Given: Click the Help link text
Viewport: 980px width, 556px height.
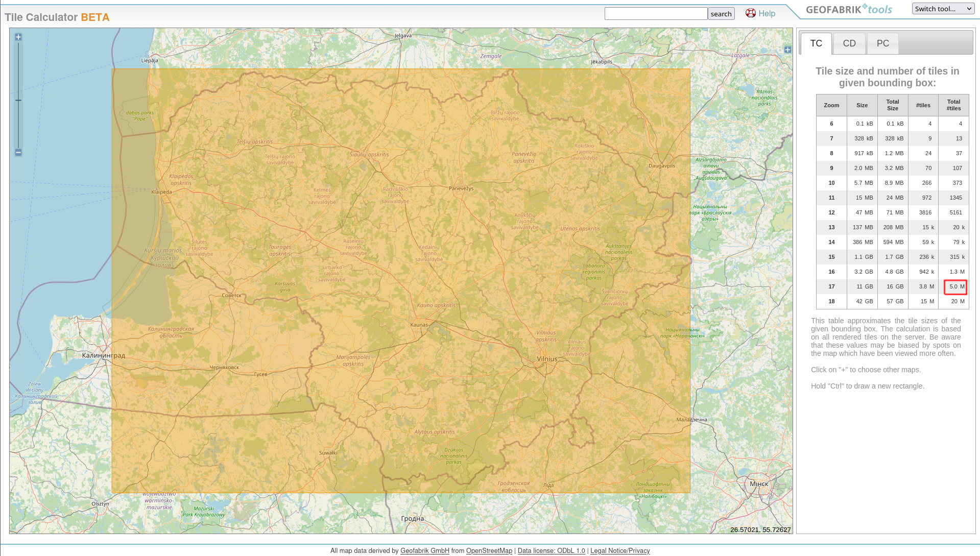Looking at the screenshot, I should click(767, 14).
